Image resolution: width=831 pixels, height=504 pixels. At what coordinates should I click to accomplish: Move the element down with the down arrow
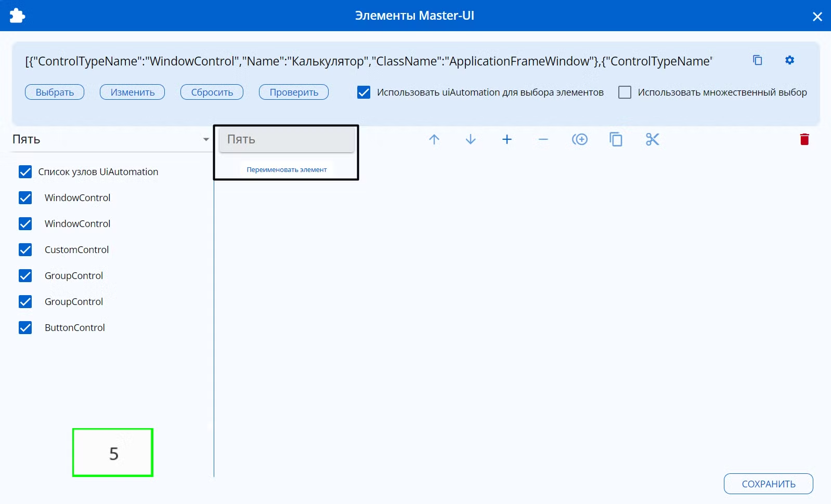[x=471, y=139]
